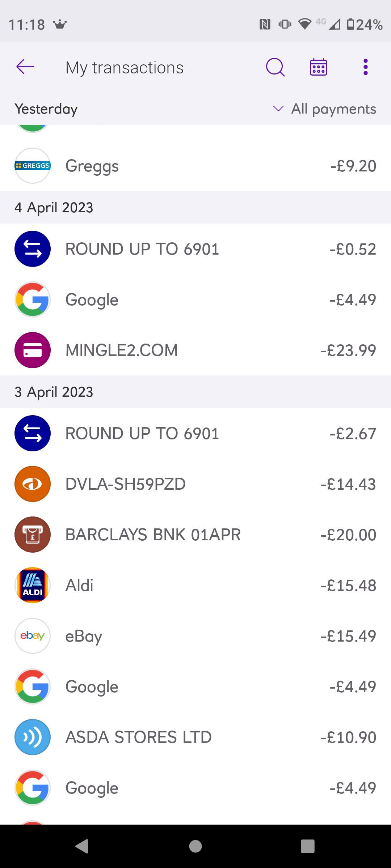Open the calendar date filter

[x=319, y=67]
